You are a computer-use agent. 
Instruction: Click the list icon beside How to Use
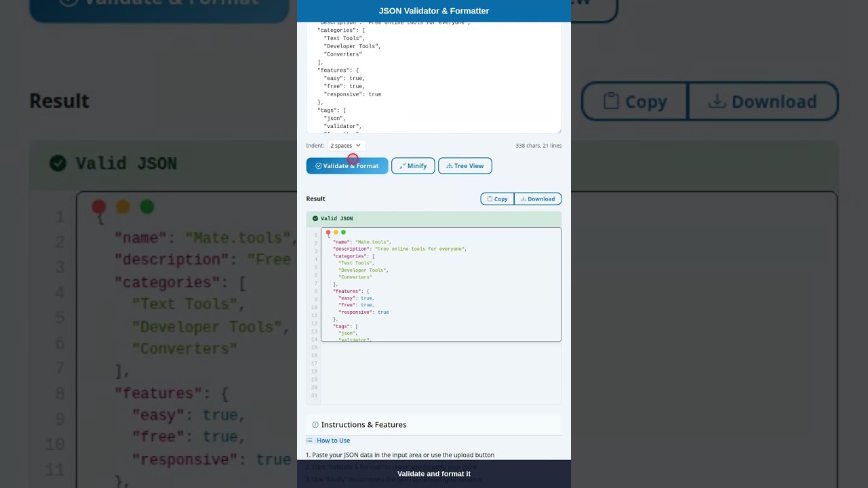tap(309, 441)
